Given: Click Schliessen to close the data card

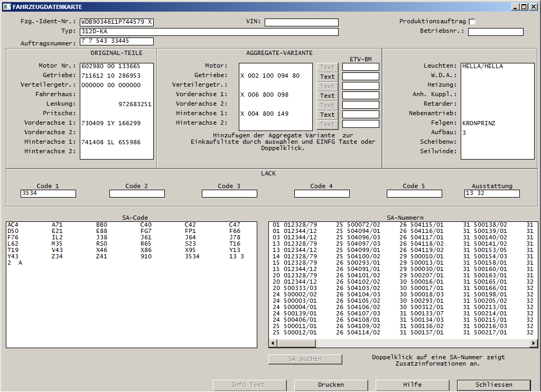Looking at the screenshot, I should click(494, 385).
